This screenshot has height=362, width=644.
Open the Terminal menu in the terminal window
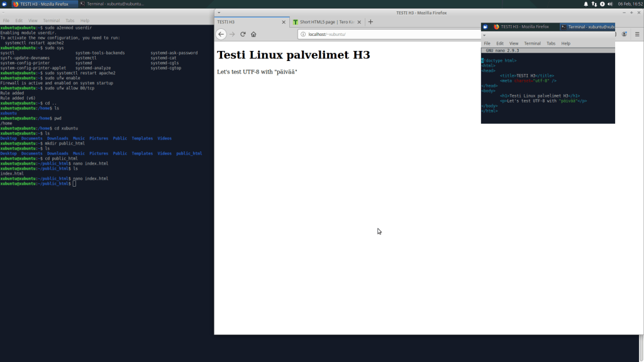51,21
